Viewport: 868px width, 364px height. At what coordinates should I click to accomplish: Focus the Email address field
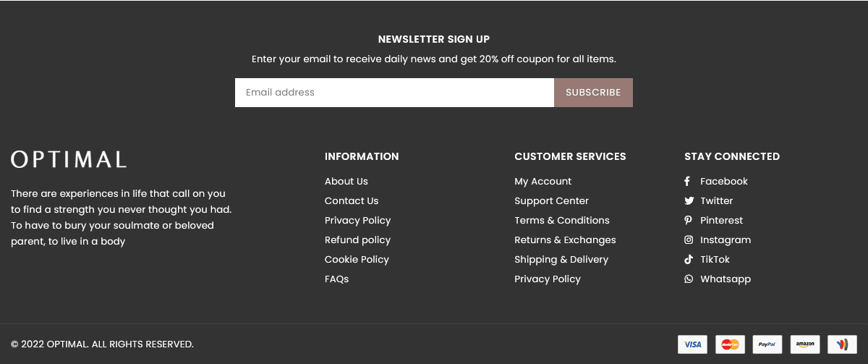[x=394, y=93]
